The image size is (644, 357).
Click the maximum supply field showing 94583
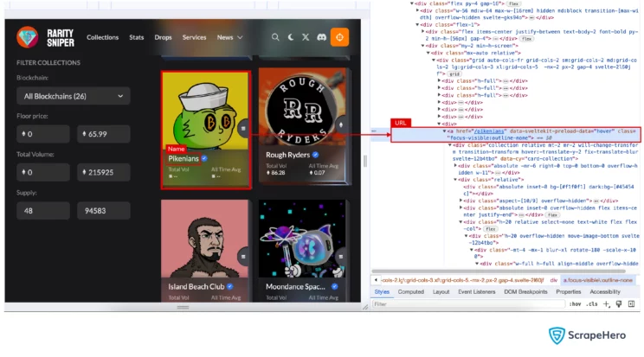104,211
